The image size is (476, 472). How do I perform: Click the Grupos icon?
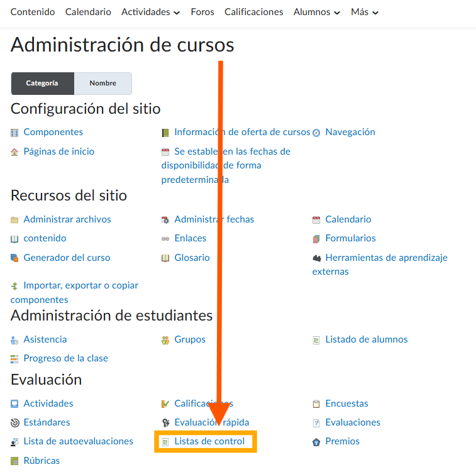tap(165, 340)
